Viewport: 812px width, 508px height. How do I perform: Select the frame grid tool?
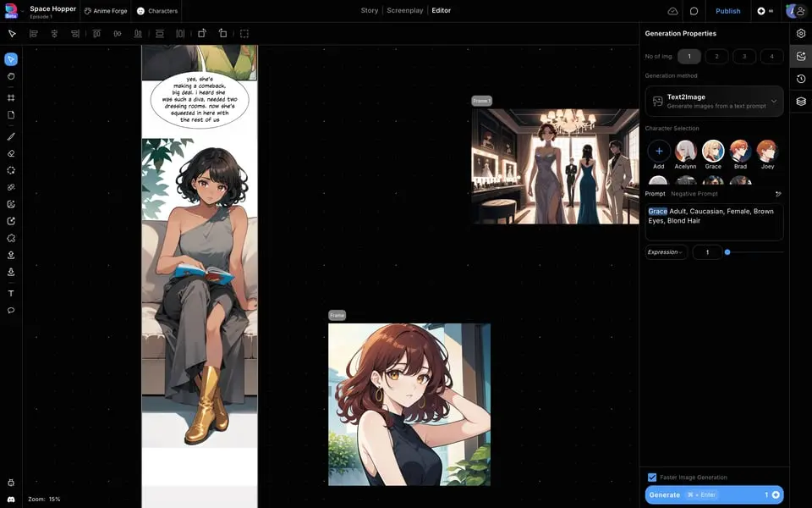click(11, 97)
